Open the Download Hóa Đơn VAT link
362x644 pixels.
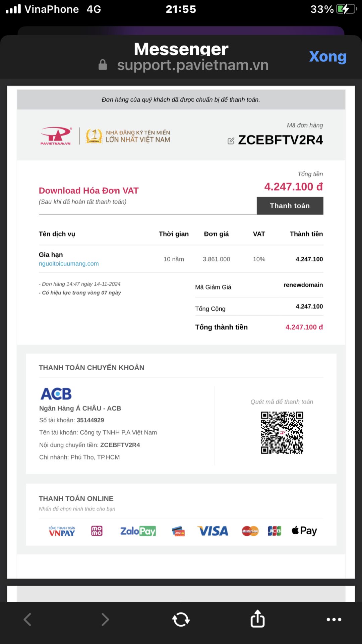(88, 191)
